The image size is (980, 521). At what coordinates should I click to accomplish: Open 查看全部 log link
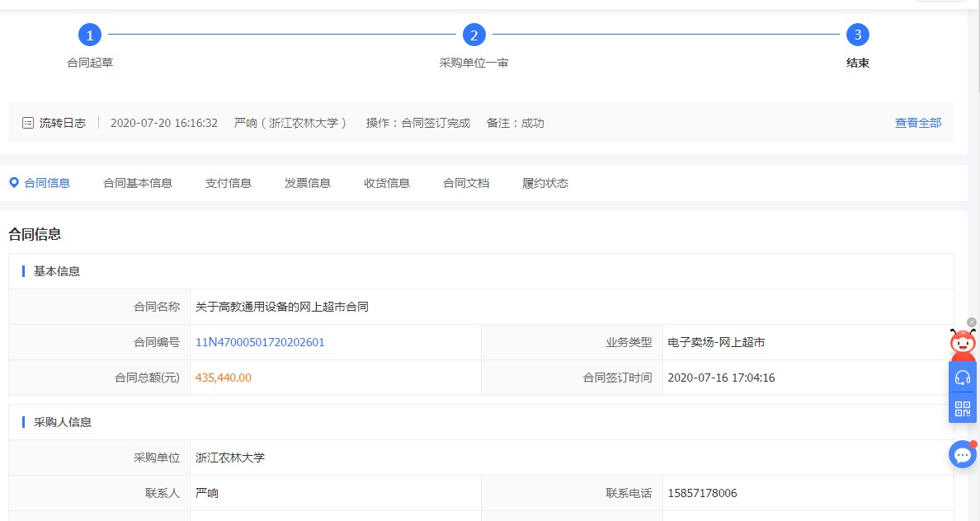pyautogui.click(x=917, y=123)
